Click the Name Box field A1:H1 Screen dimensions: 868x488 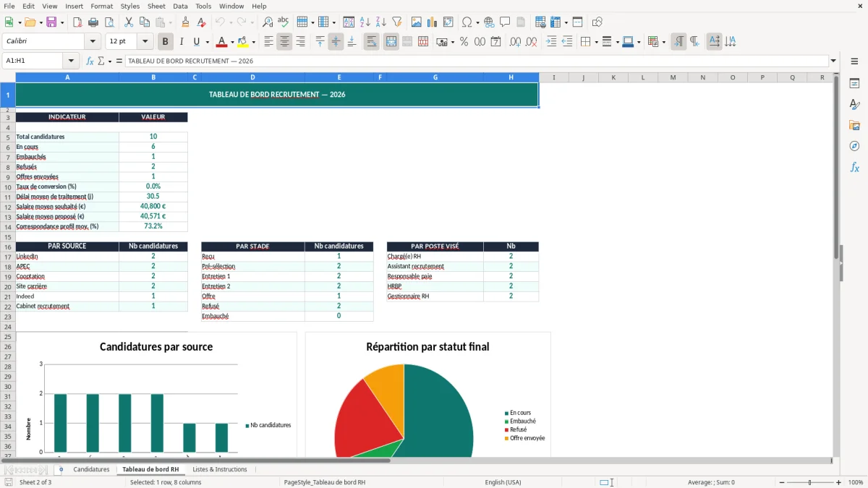pyautogui.click(x=33, y=61)
